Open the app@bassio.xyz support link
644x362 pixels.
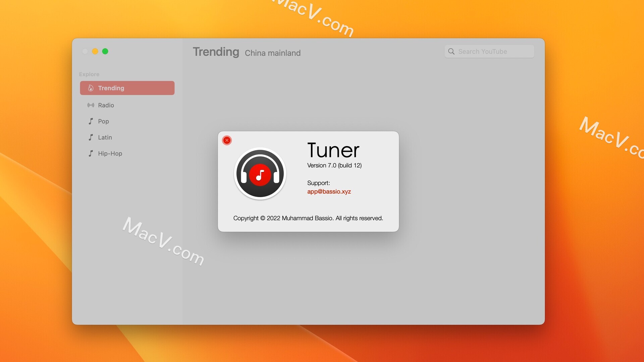[329, 191]
